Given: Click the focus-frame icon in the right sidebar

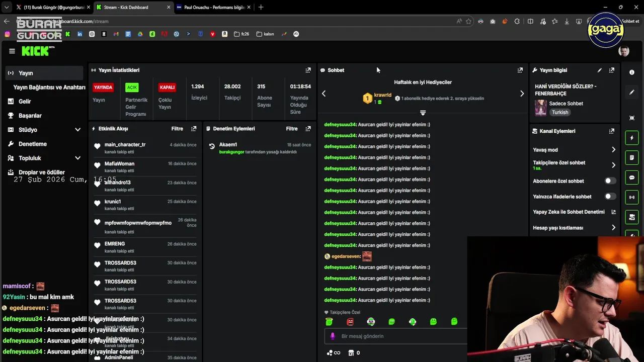Looking at the screenshot, I should tap(632, 118).
